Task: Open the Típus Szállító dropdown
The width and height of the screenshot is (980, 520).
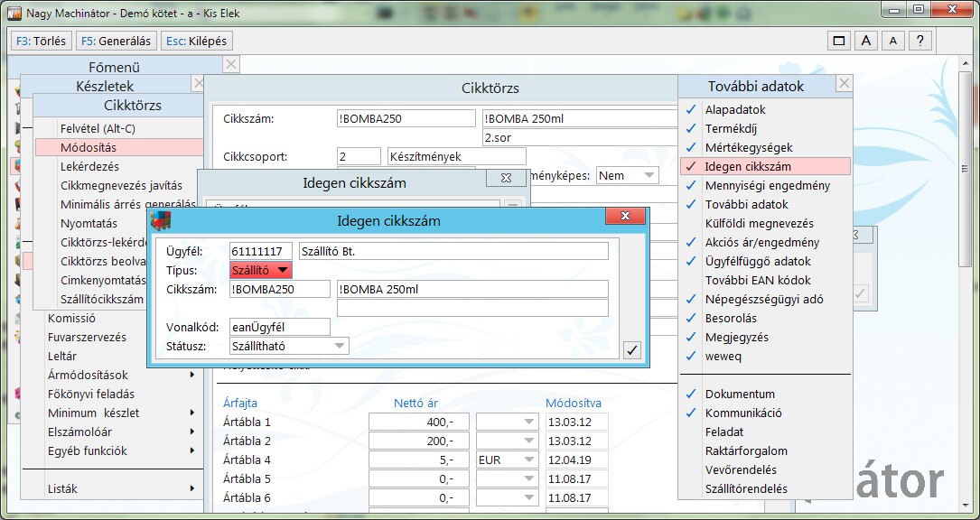Action: [x=283, y=270]
